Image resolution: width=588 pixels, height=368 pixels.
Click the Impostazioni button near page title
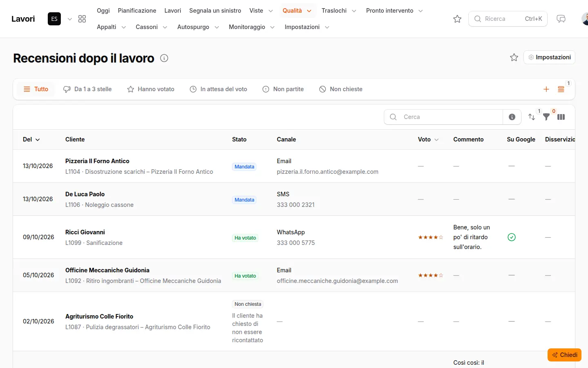click(549, 57)
